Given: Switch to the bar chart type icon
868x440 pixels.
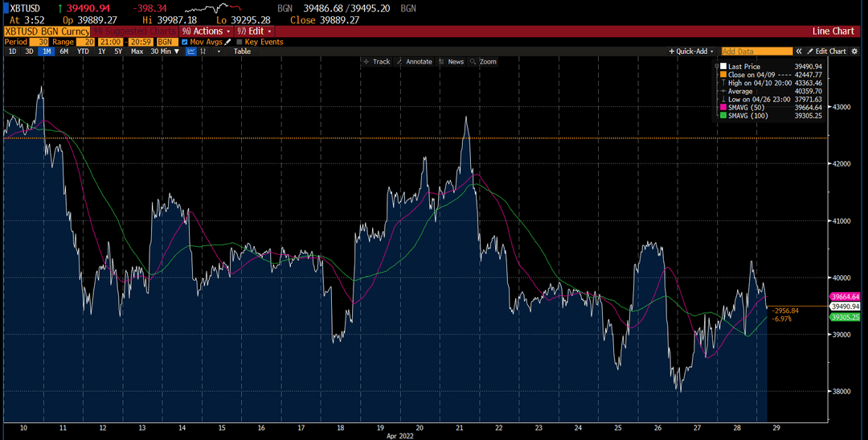Looking at the screenshot, I should click(203, 51).
